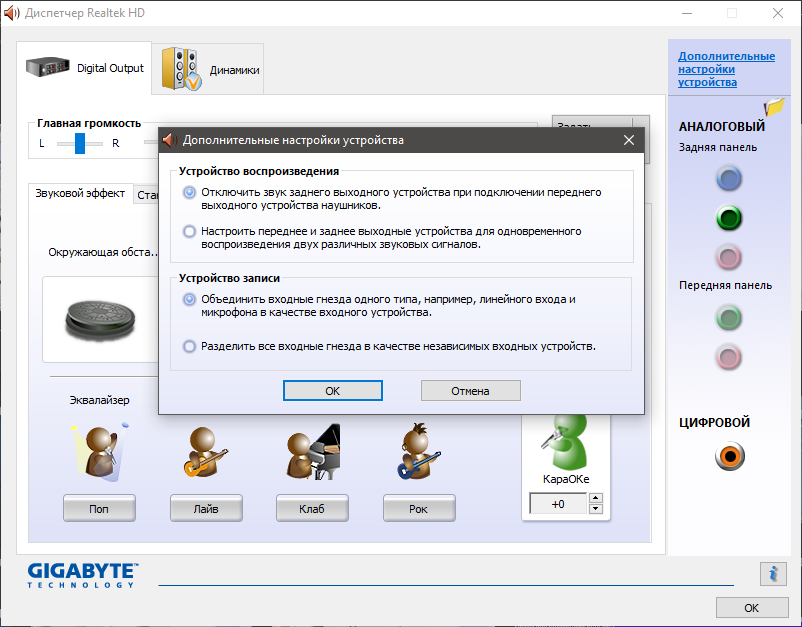Apply the Лайв equalizer preset
802x627 pixels.
click(206, 508)
